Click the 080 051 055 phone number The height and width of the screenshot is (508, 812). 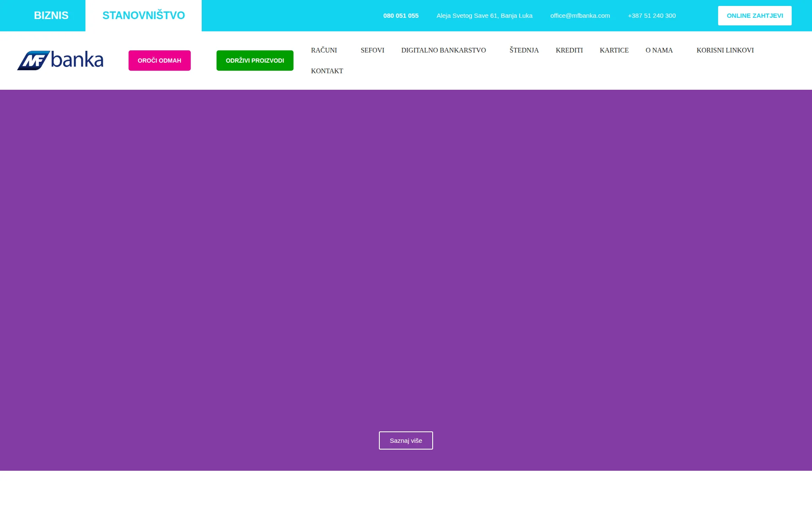(401, 16)
